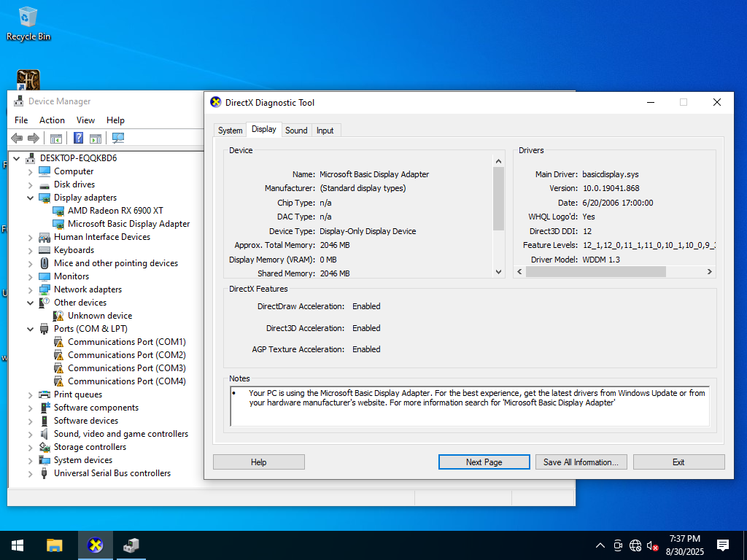Click the taskbar clock showing 7:37 PM
The width and height of the screenshot is (747, 560).
coord(684,545)
